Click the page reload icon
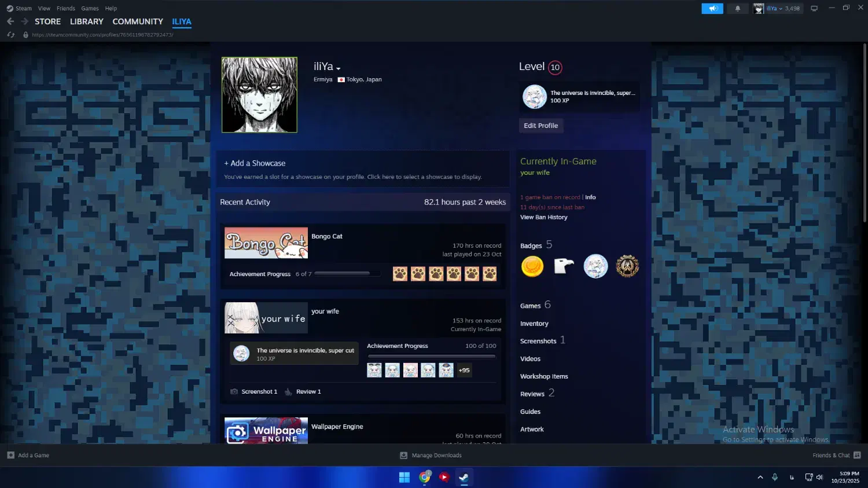This screenshot has height=488, width=868. tap(10, 35)
